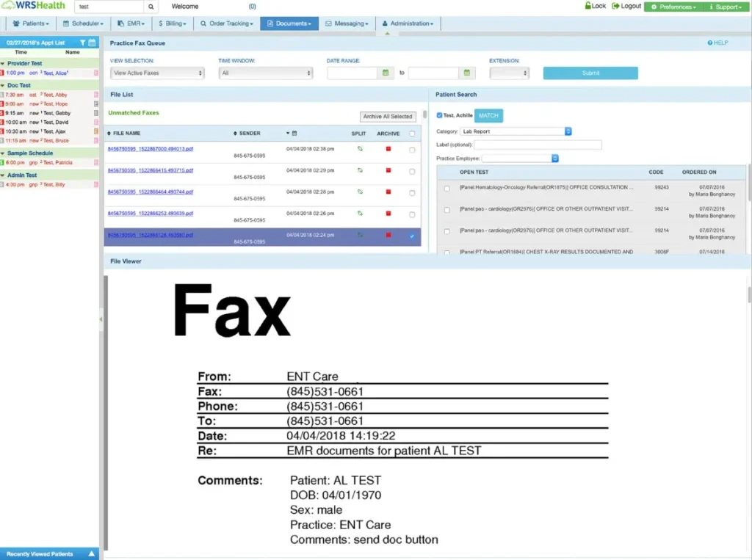Viewport: 752px width, 560px height.
Task: Click the Submit button
Action: pos(590,73)
